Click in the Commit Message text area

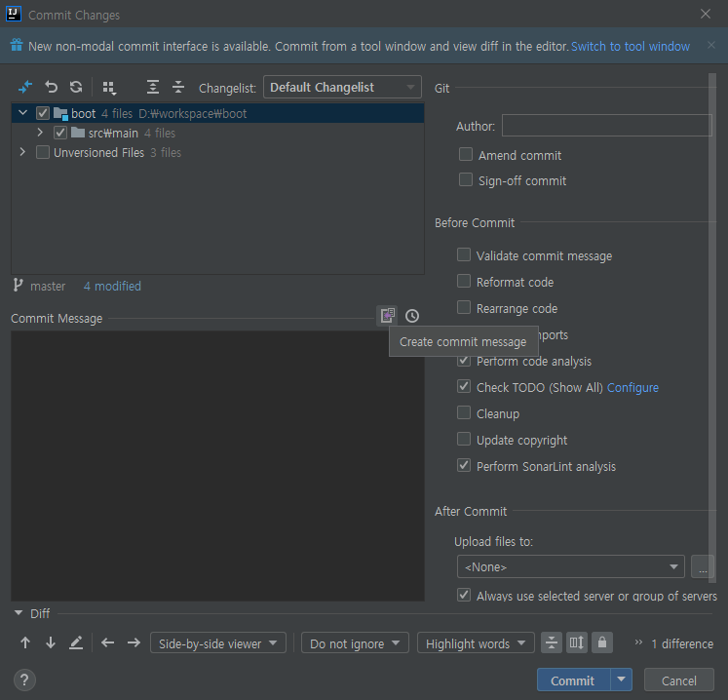click(x=217, y=466)
